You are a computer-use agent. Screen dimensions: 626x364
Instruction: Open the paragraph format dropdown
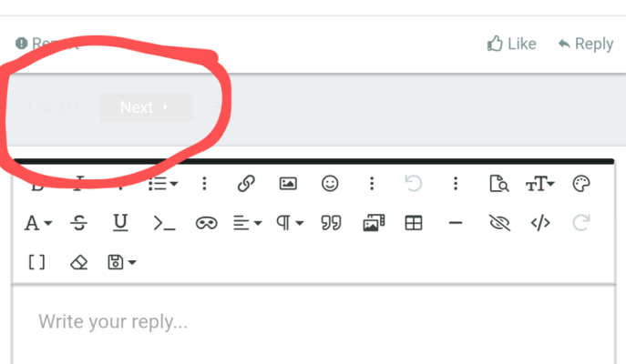pyautogui.click(x=290, y=223)
